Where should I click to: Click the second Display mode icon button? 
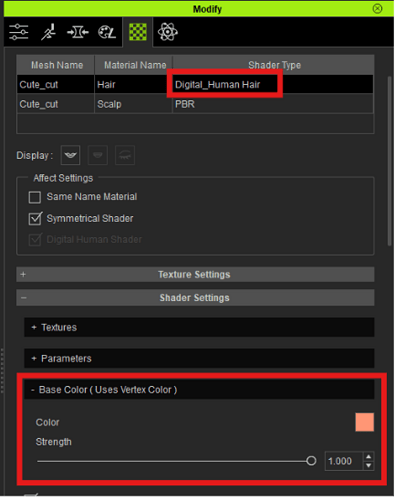click(98, 155)
